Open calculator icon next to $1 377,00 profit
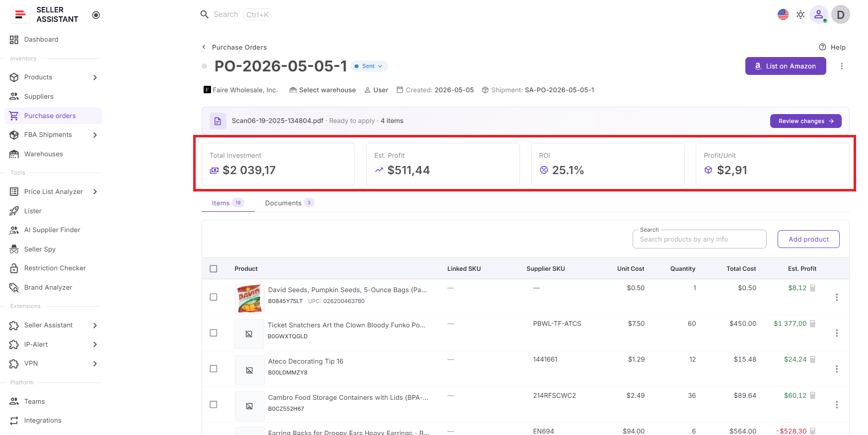Viewport: 868px width, 435px height. tap(813, 324)
